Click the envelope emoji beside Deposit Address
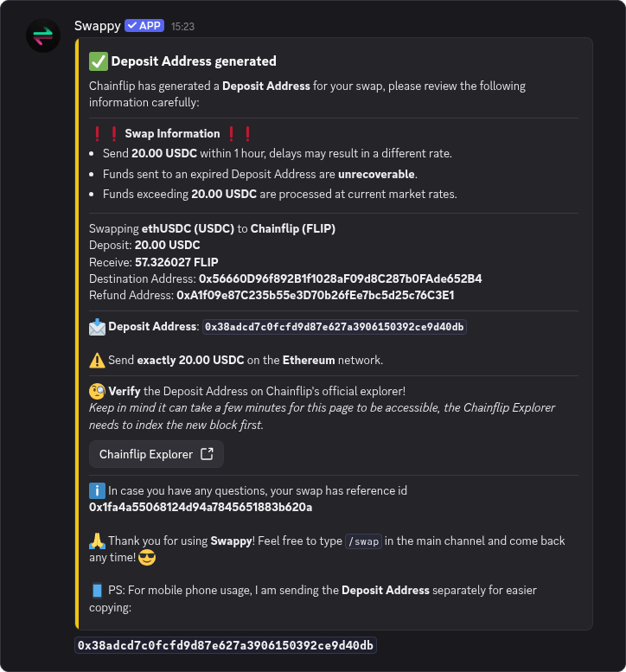Viewport: 626px width, 672px height. pos(97,327)
